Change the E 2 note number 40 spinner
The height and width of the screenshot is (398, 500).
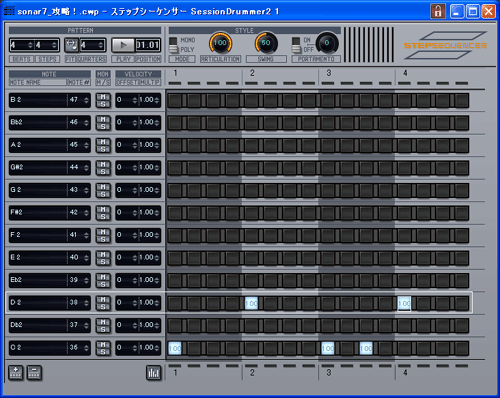pos(86,258)
